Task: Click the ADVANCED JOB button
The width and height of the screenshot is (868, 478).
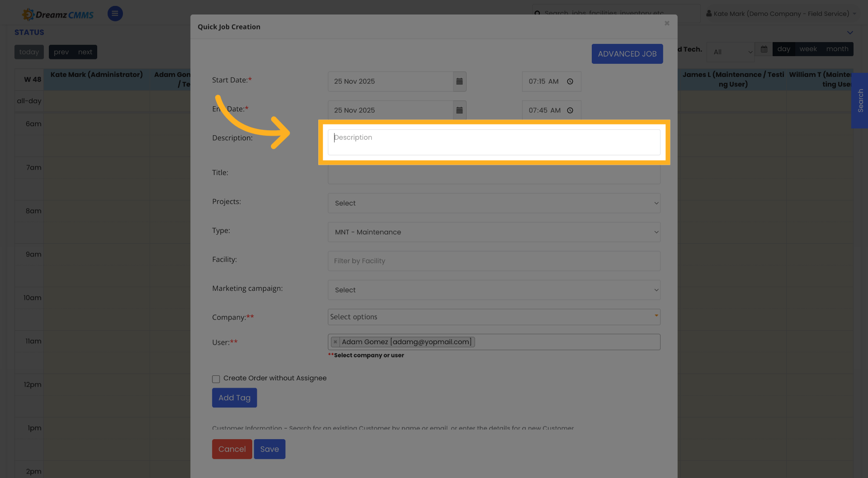Action: coord(627,53)
